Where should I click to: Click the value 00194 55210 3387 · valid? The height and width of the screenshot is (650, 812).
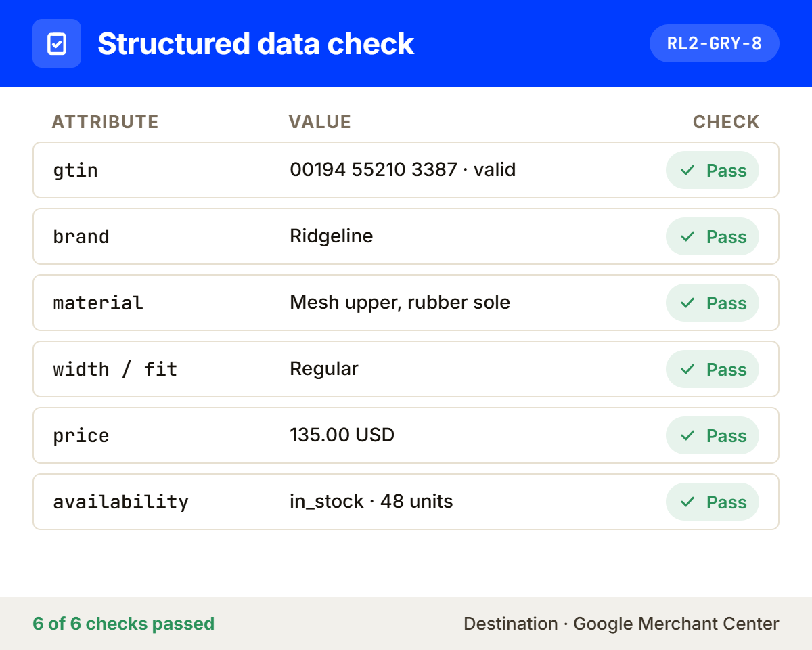403,169
